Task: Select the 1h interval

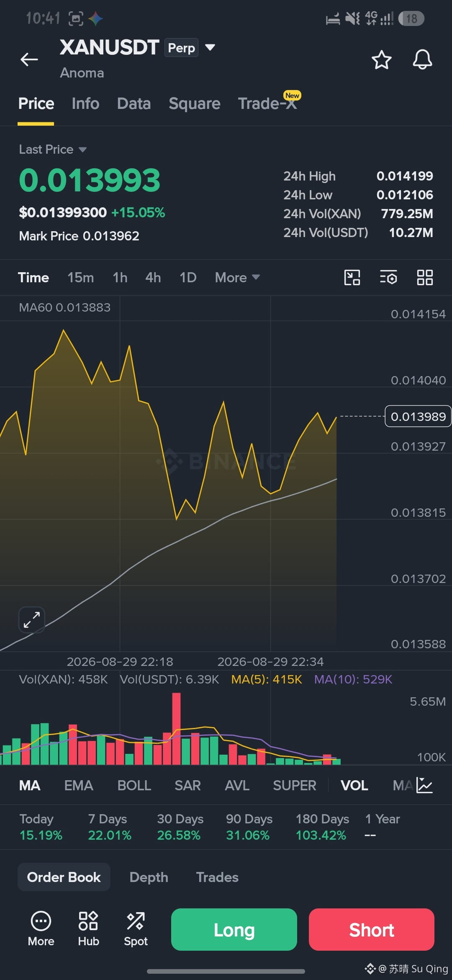Action: (x=120, y=277)
